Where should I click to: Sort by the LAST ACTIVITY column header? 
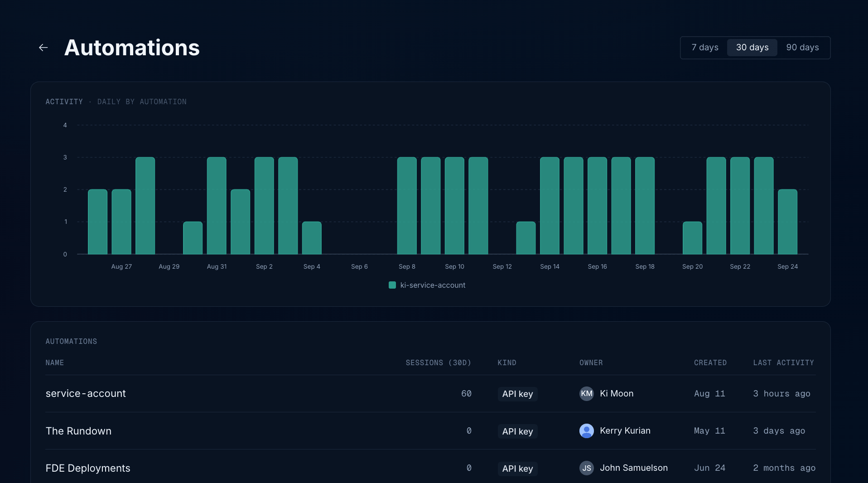783,363
